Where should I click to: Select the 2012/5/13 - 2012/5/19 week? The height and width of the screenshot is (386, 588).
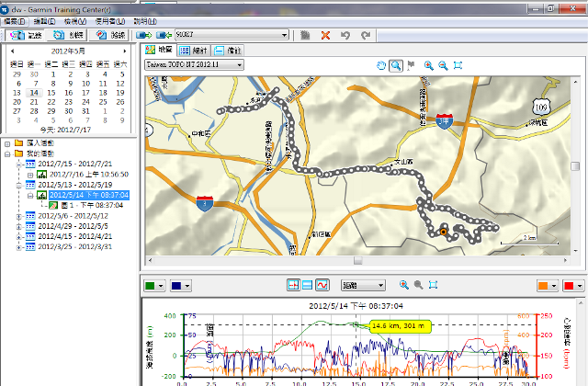tap(75, 185)
